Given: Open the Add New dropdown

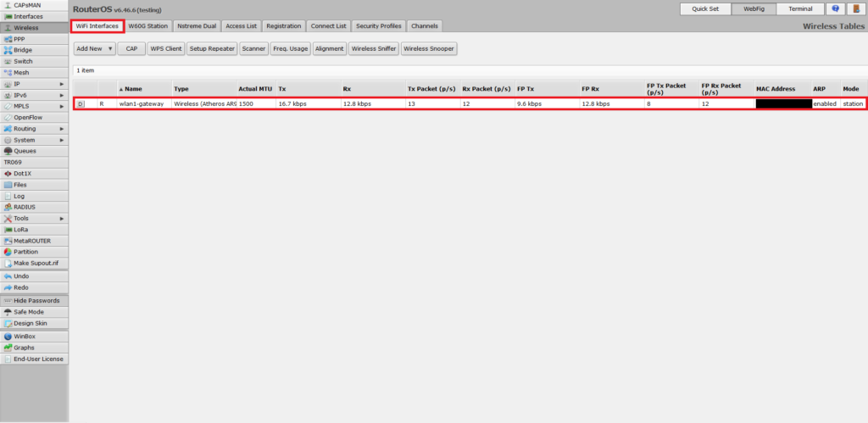Looking at the screenshot, I should click(x=94, y=48).
